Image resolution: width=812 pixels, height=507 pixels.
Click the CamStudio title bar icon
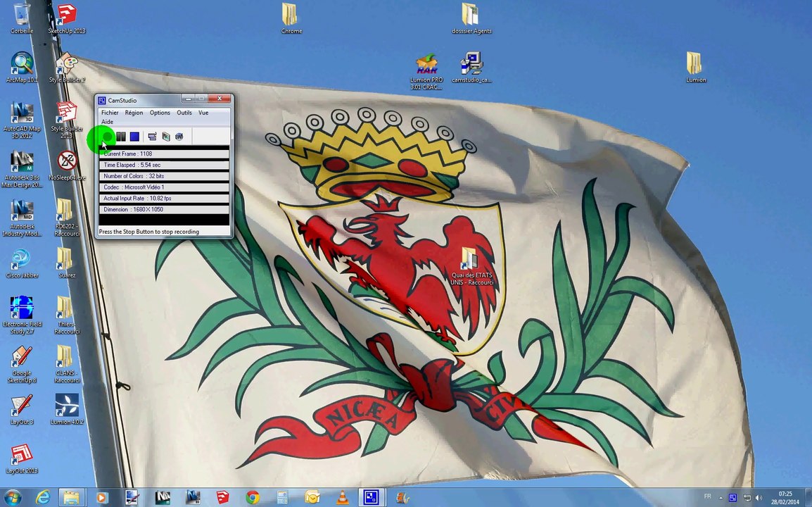point(102,101)
